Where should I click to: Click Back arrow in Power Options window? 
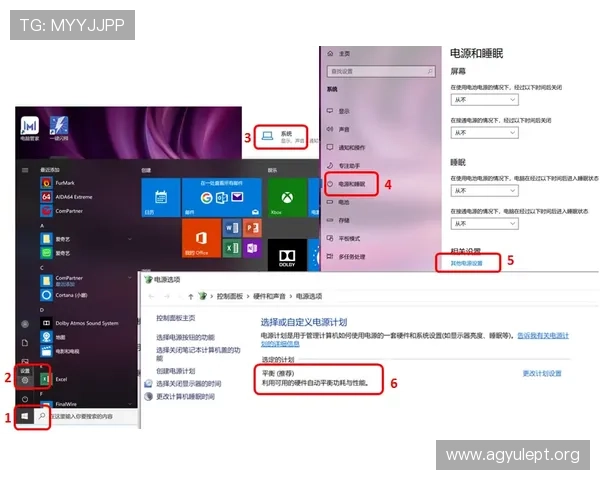(151, 296)
